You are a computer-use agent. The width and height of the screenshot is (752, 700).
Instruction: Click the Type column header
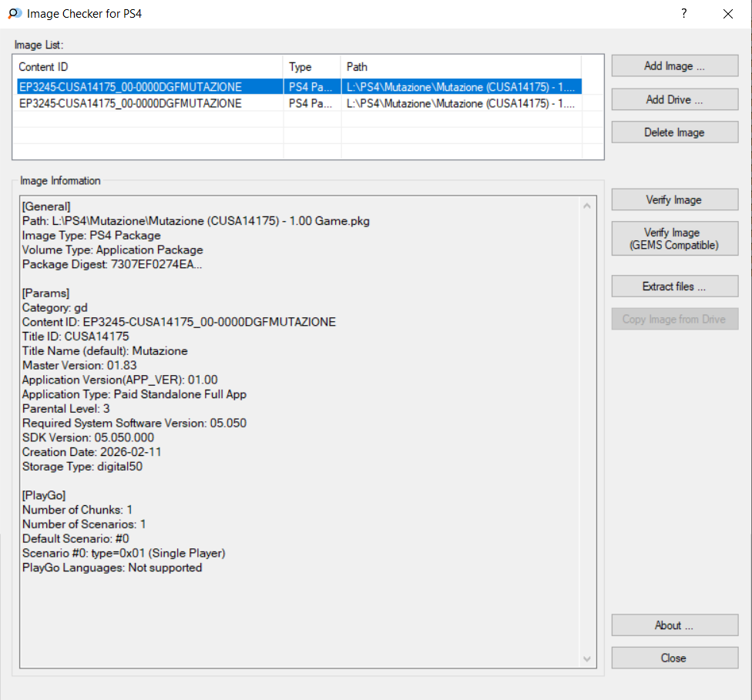[x=311, y=67]
